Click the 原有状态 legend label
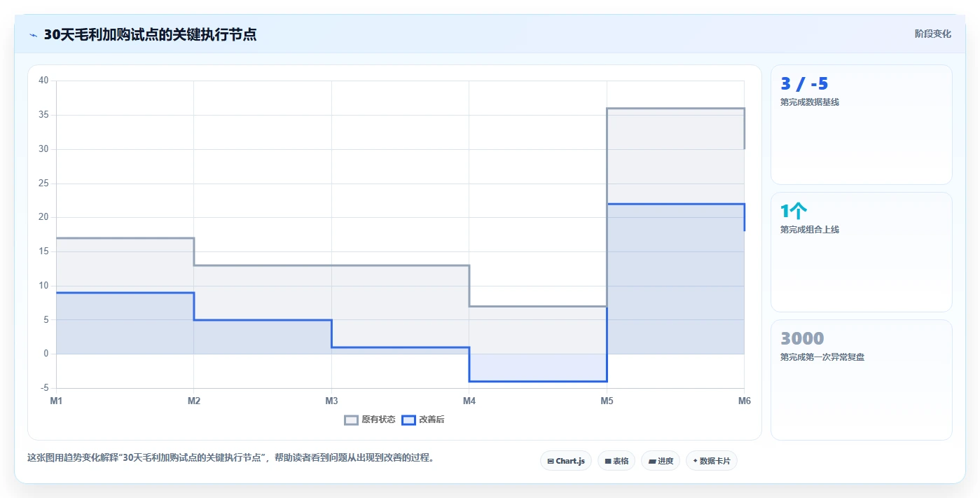This screenshot has width=980, height=498. pos(378,420)
